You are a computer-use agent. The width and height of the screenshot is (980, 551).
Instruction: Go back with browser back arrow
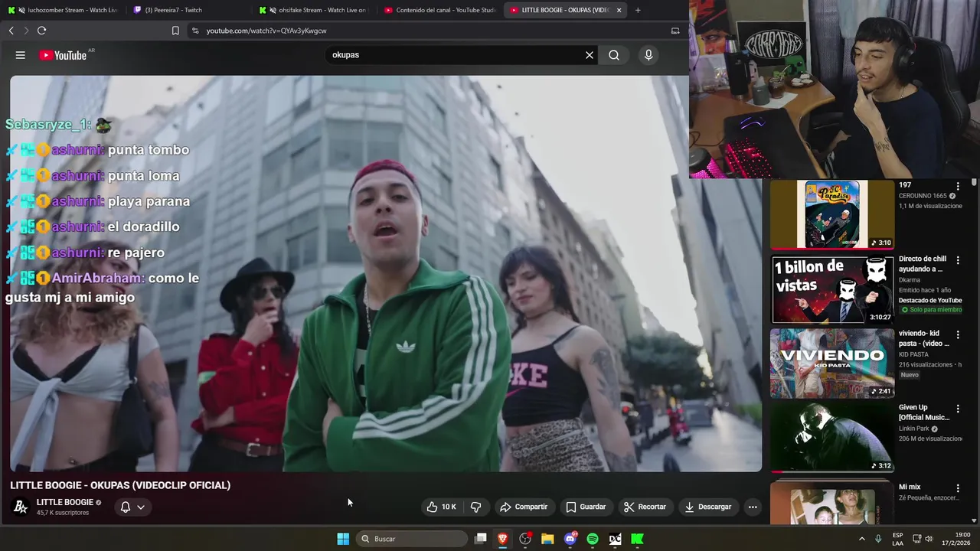[x=11, y=31]
